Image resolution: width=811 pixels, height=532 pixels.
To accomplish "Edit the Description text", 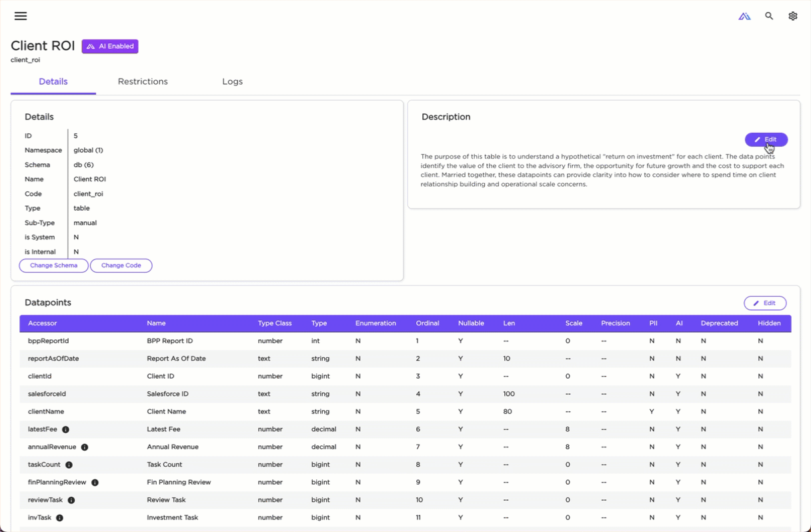I will coord(766,139).
